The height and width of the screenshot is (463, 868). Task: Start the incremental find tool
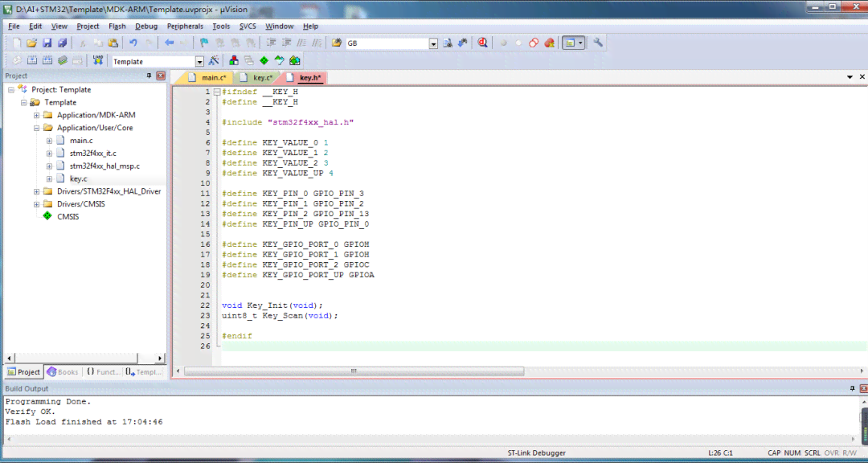(463, 43)
